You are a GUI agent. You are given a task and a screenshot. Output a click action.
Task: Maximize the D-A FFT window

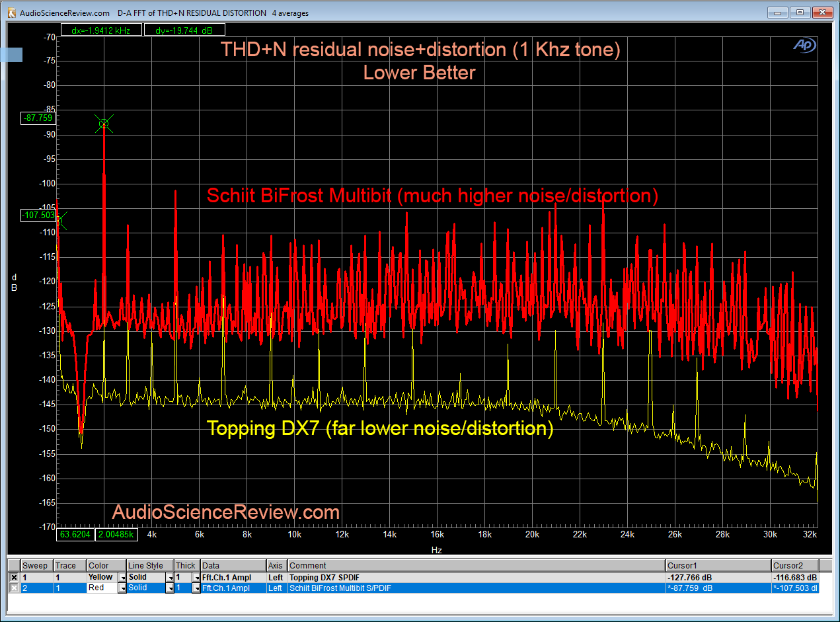coord(800,12)
